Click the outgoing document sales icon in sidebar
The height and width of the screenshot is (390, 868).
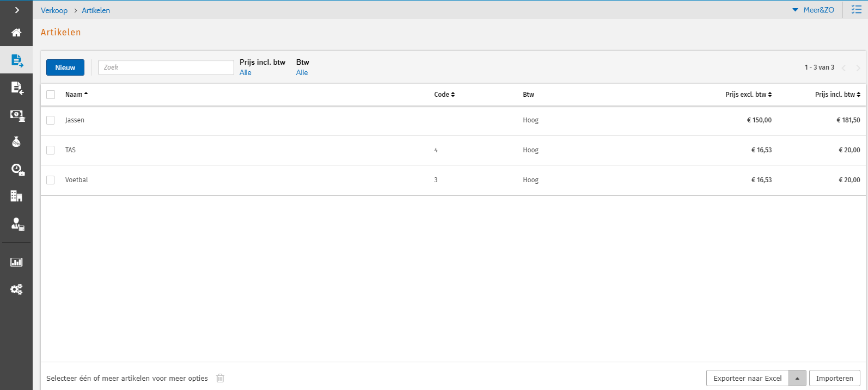(x=16, y=60)
